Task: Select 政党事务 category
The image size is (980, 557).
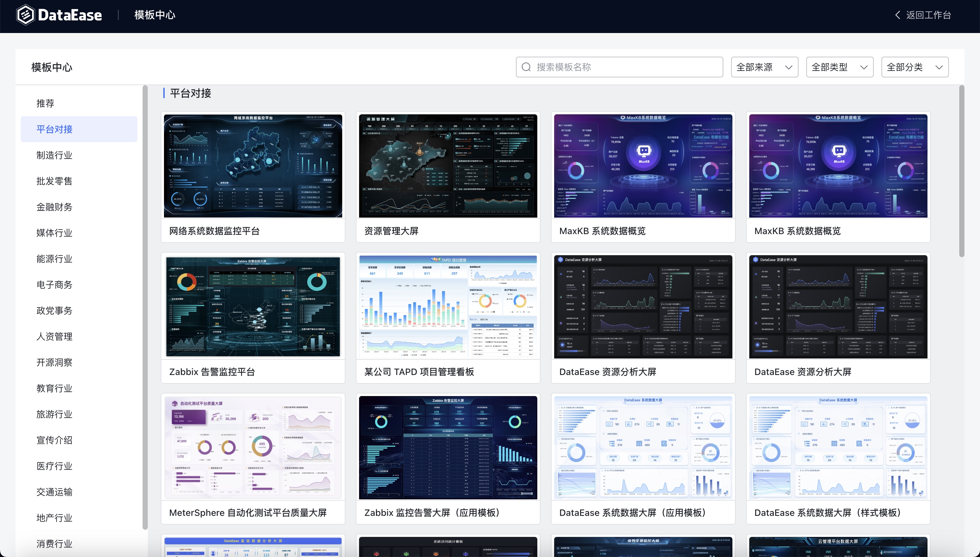Action: (79, 311)
